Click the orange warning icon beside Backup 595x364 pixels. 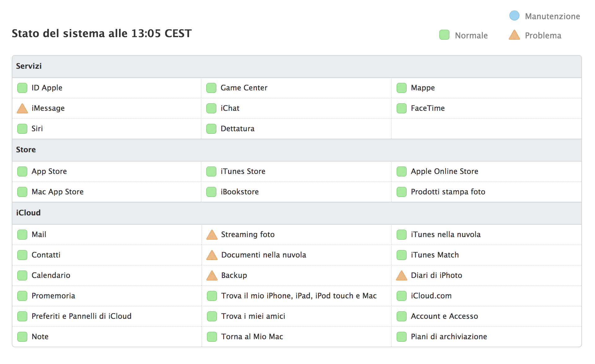pyautogui.click(x=212, y=275)
